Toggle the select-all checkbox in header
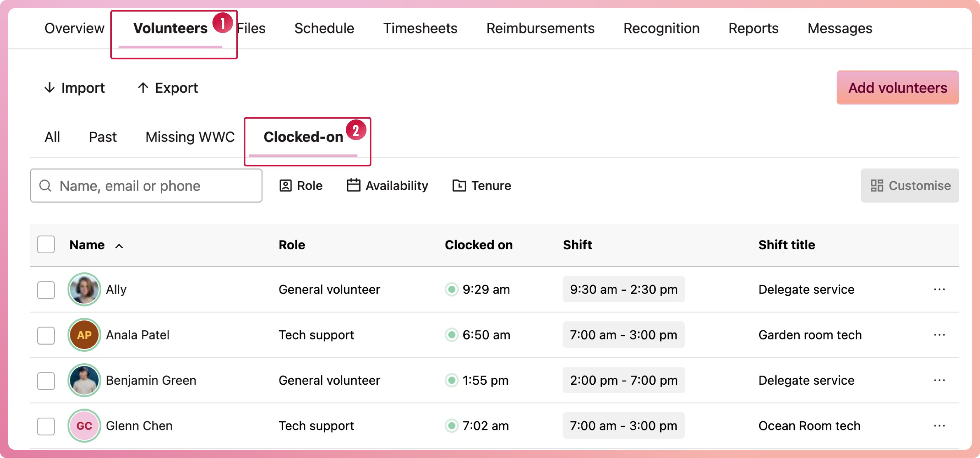This screenshot has width=980, height=458. pos(46,245)
